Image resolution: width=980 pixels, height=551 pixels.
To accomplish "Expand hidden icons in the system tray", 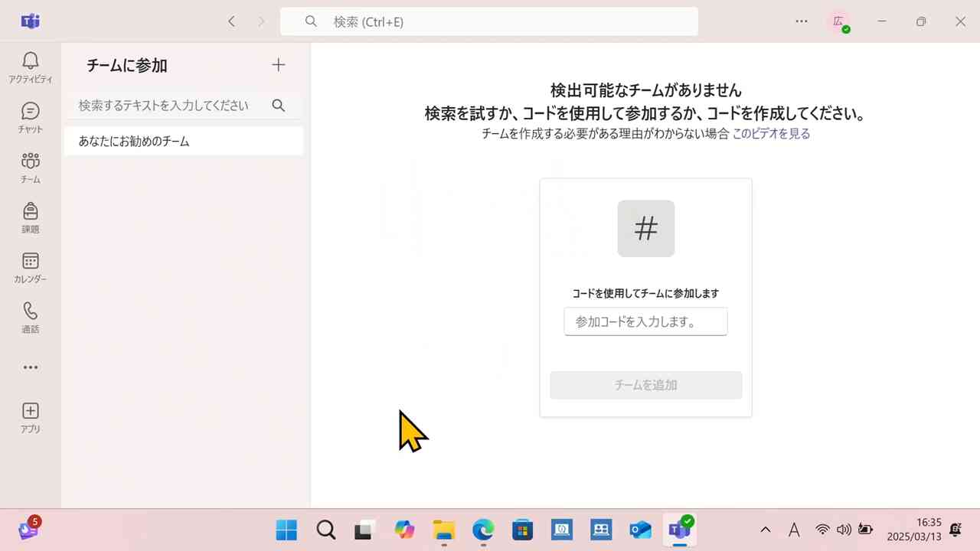I will [765, 529].
